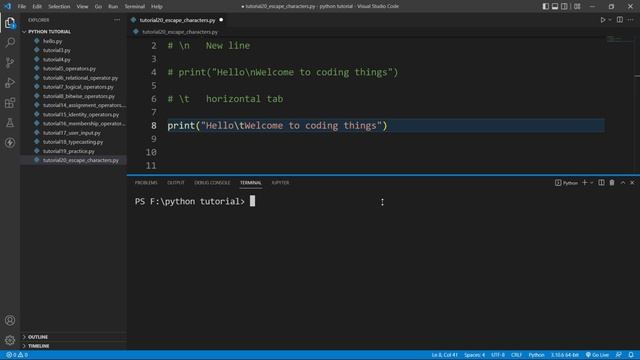The height and width of the screenshot is (360, 640).
Task: Open tutorial5_operators.py file
Action: coord(69,69)
